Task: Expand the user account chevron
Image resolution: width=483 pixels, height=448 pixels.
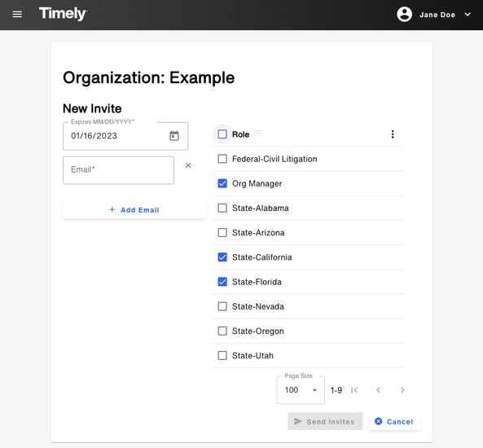Action: 468,15
